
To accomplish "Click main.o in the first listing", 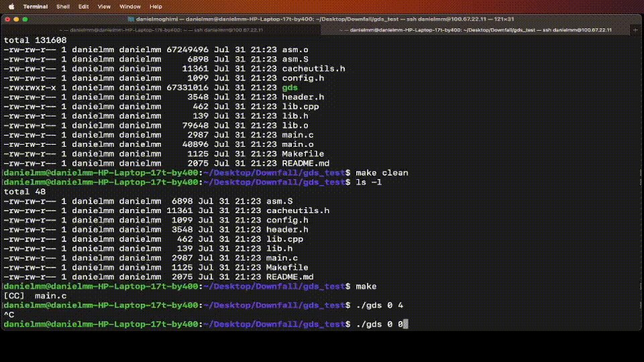I will 297,144.
